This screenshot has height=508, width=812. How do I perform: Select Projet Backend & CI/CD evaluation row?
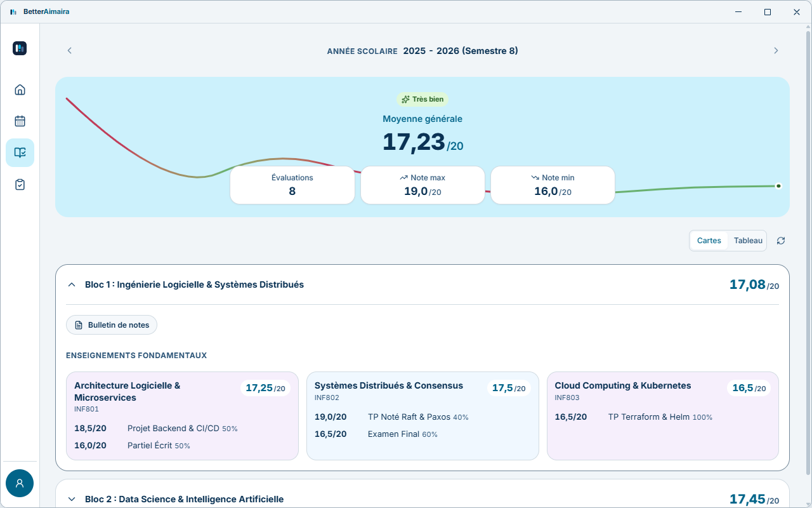click(x=182, y=429)
